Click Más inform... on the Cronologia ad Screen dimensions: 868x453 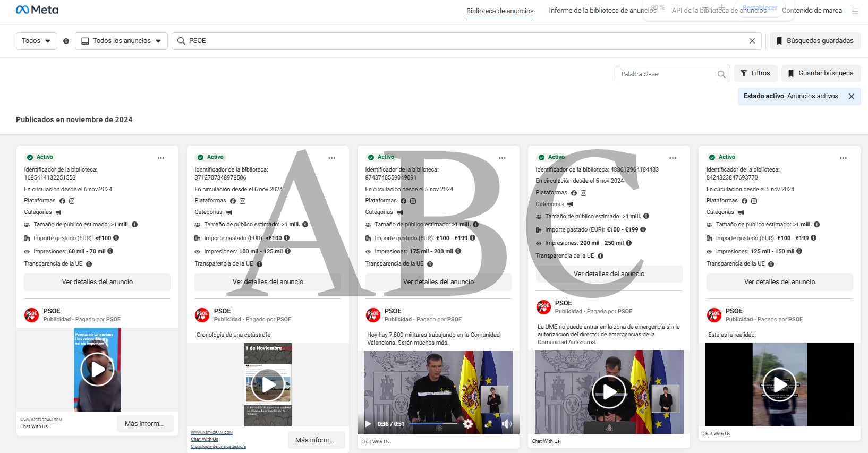[x=316, y=440]
